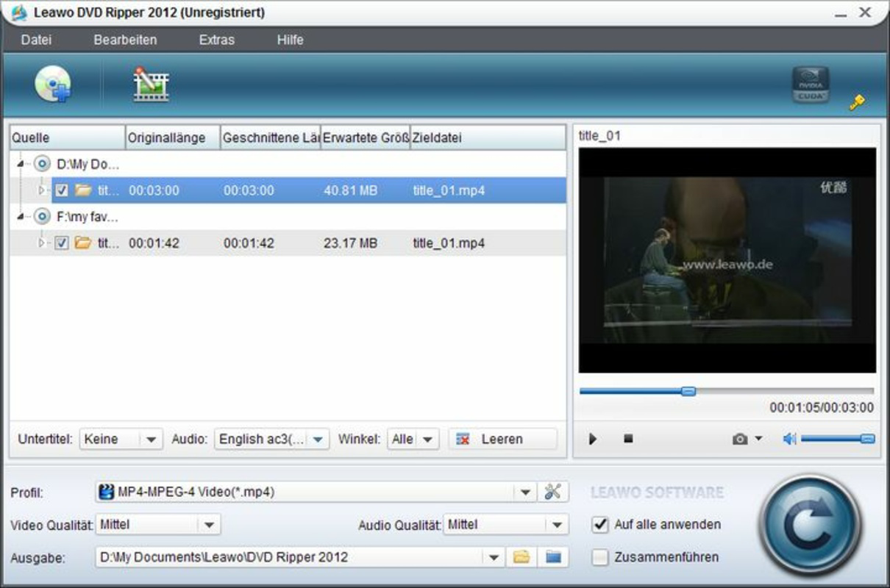This screenshot has height=588, width=890.
Task: Mute audio via the speaker icon
Action: [789, 439]
